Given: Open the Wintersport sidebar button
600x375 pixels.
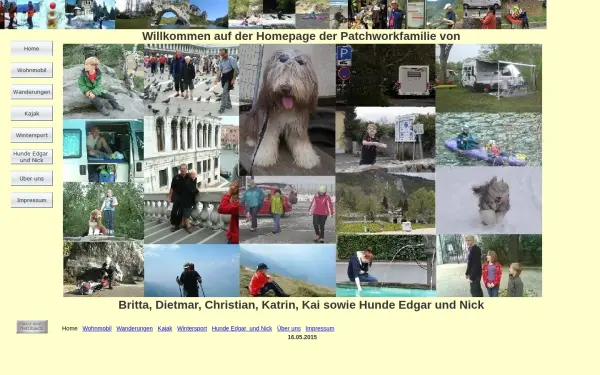Looking at the screenshot, I should (x=32, y=135).
